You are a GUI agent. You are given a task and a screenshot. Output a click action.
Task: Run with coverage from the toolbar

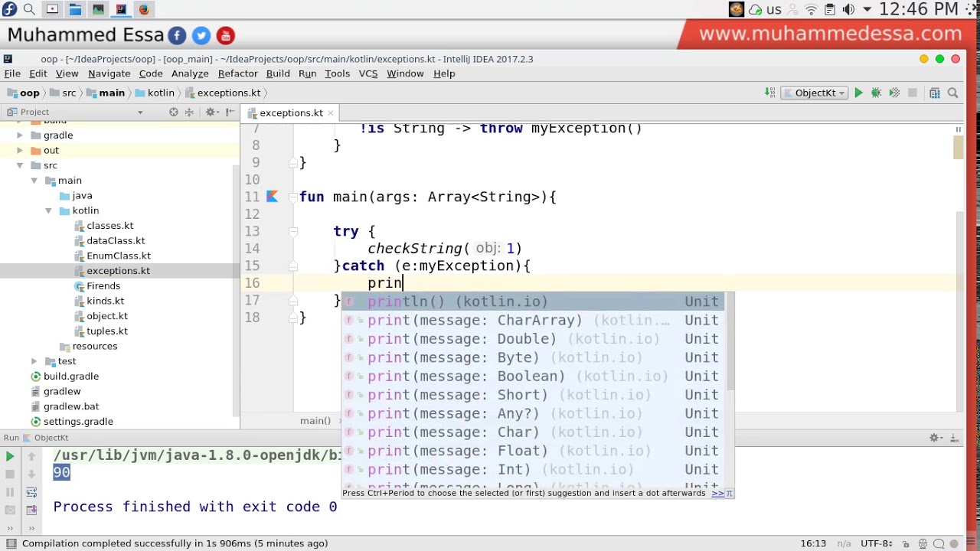click(894, 93)
